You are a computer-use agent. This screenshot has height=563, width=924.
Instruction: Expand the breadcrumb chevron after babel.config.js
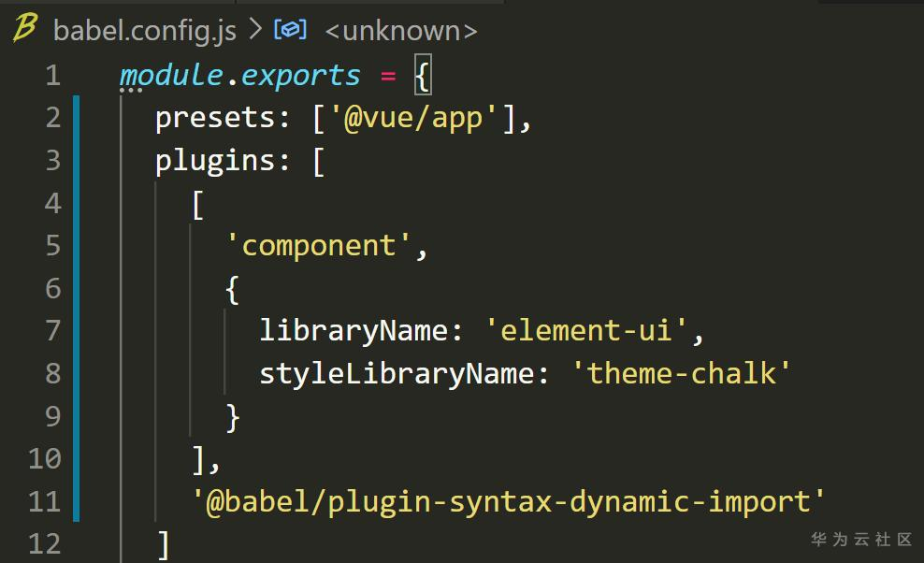click(255, 29)
